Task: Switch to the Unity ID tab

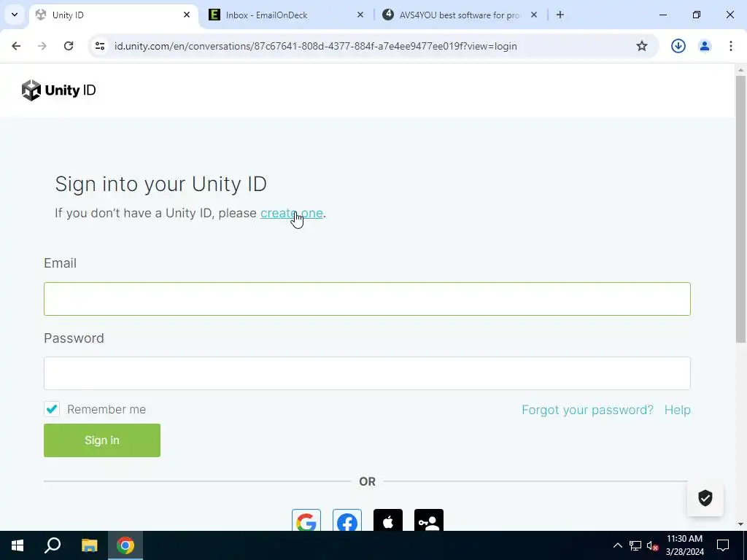Action: click(x=115, y=15)
